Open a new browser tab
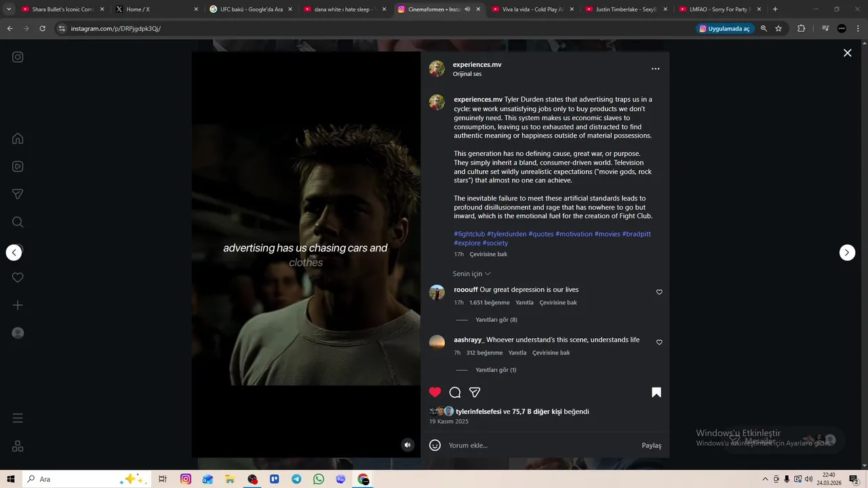This screenshot has width=868, height=488. (x=775, y=9)
